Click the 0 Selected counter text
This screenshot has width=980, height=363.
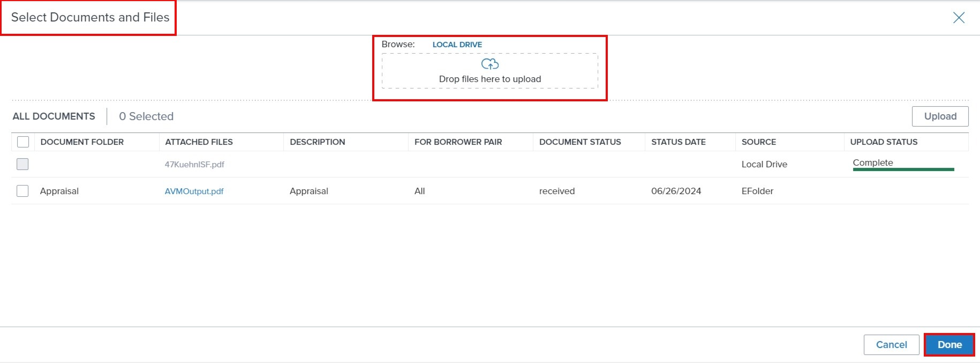coord(146,116)
